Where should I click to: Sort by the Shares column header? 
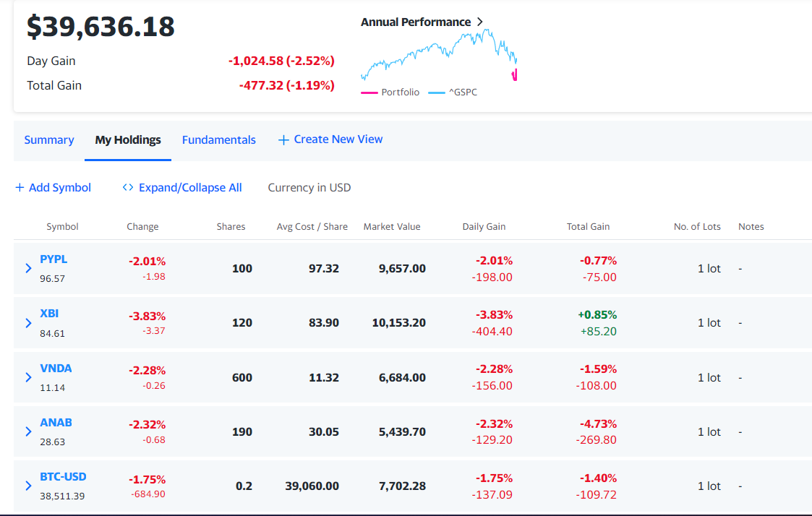click(231, 227)
